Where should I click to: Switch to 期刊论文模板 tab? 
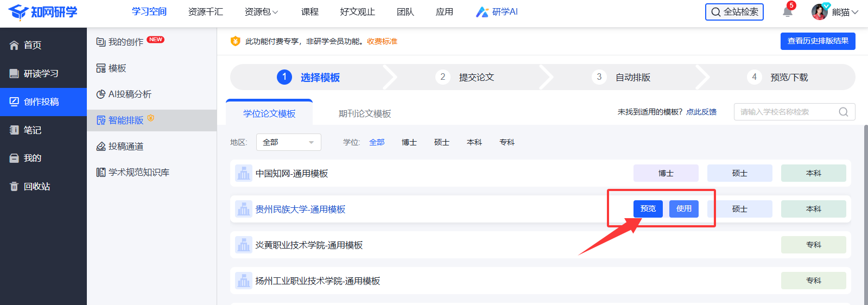pyautogui.click(x=364, y=113)
